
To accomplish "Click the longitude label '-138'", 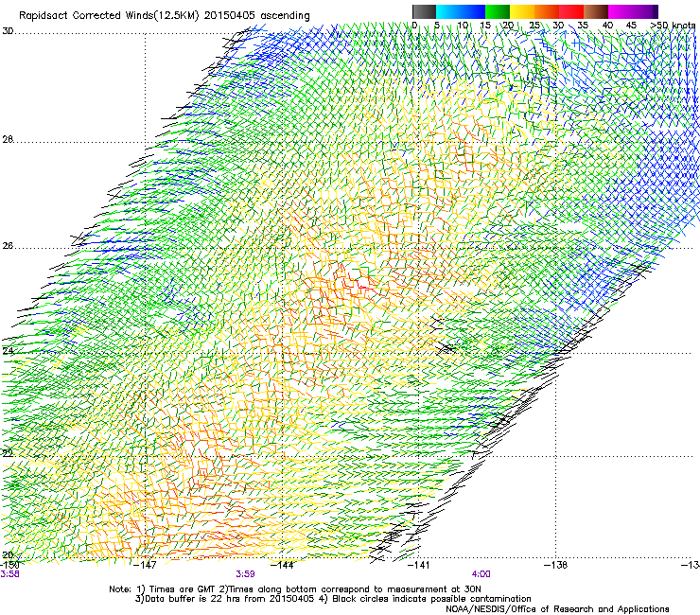I will [555, 565].
